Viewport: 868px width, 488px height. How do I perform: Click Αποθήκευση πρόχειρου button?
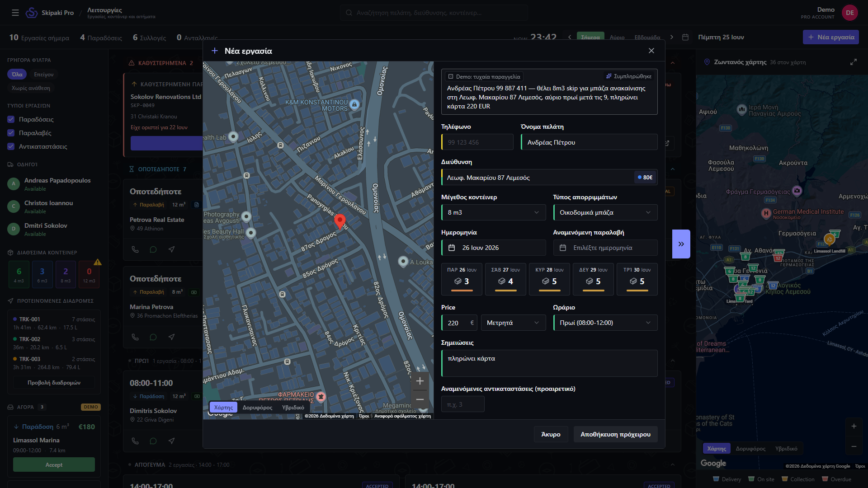[x=615, y=434]
